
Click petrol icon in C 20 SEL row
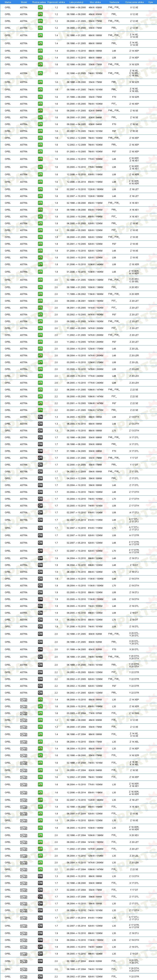pos(40,280)
